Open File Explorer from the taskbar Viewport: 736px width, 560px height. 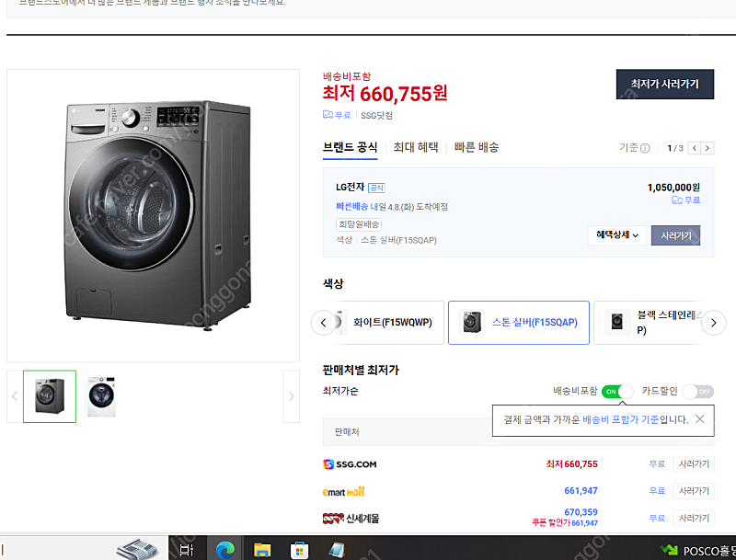tap(262, 549)
